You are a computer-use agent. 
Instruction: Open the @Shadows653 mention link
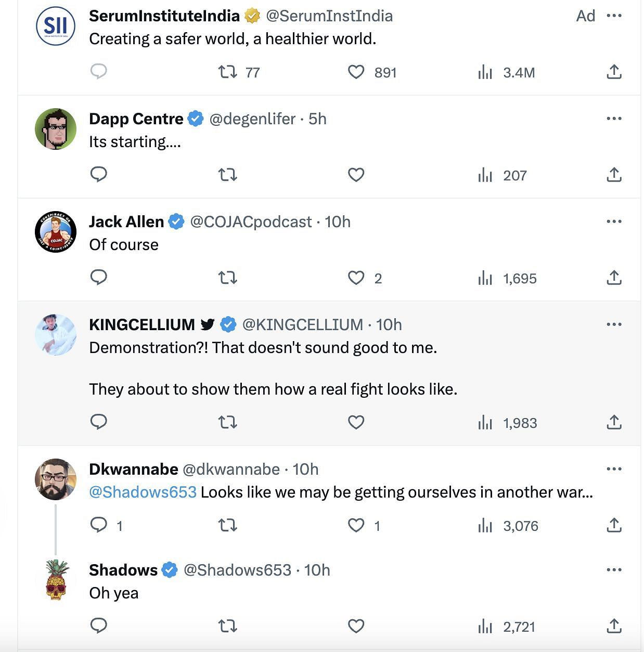[x=143, y=492]
